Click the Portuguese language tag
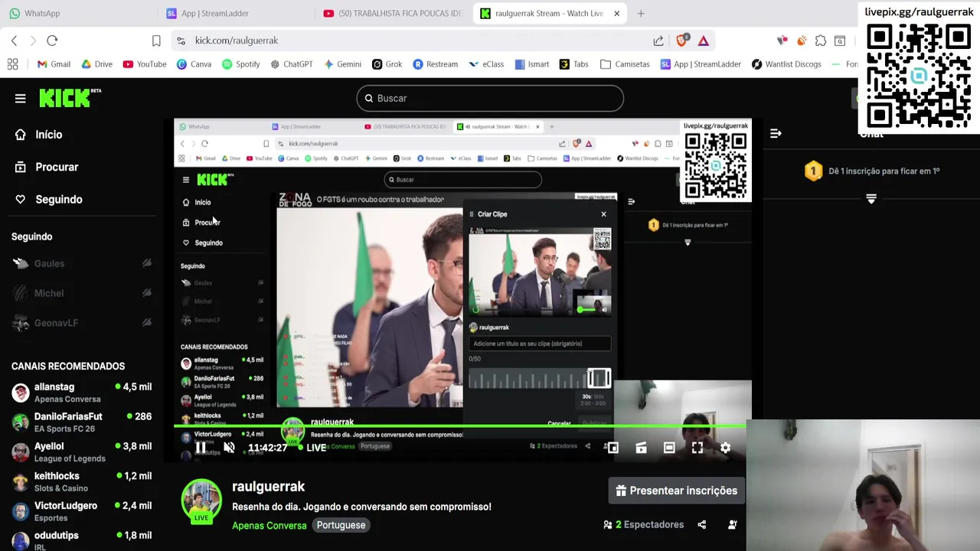This screenshot has height=551, width=980. click(341, 525)
